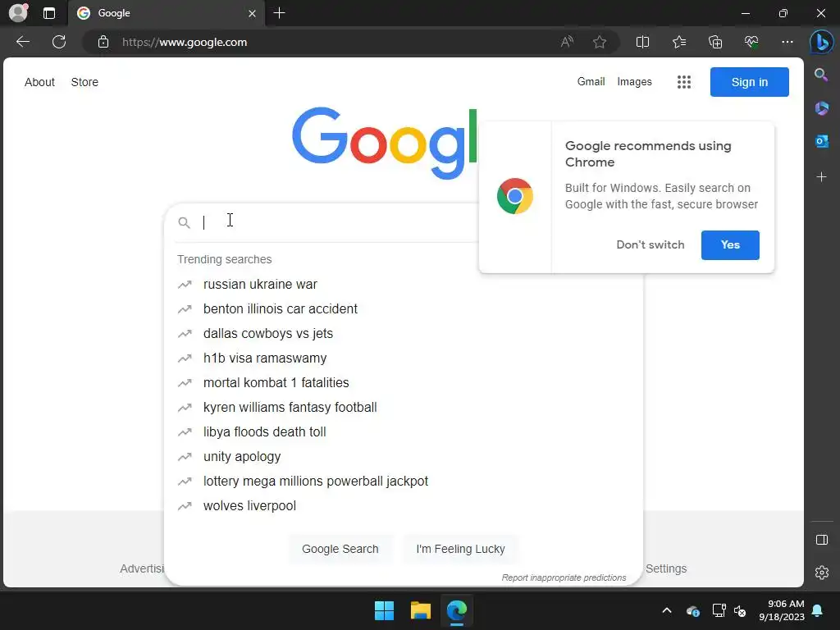
Task: Click the address bar URL
Action: click(185, 42)
